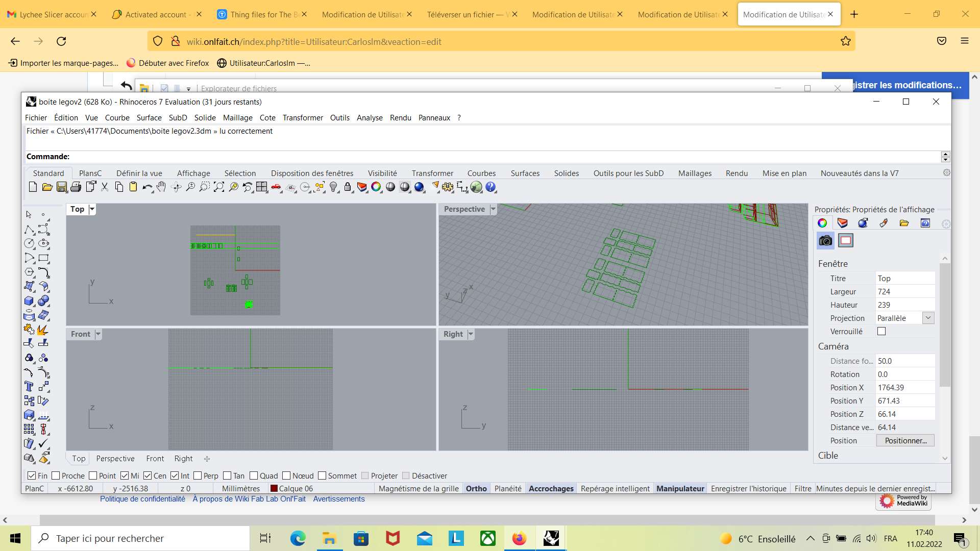
Task: Expand the Projection Parallèle combo box
Action: (928, 318)
